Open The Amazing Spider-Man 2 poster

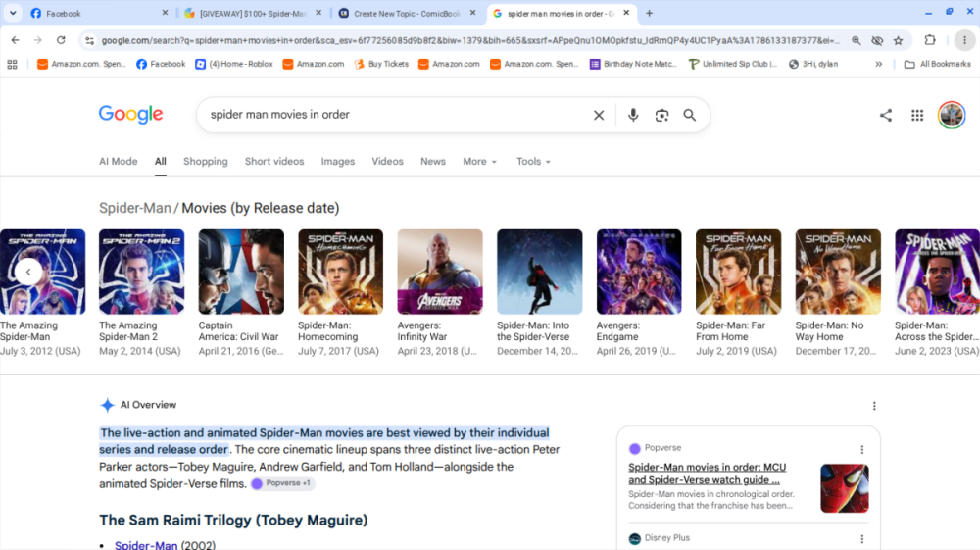[141, 272]
